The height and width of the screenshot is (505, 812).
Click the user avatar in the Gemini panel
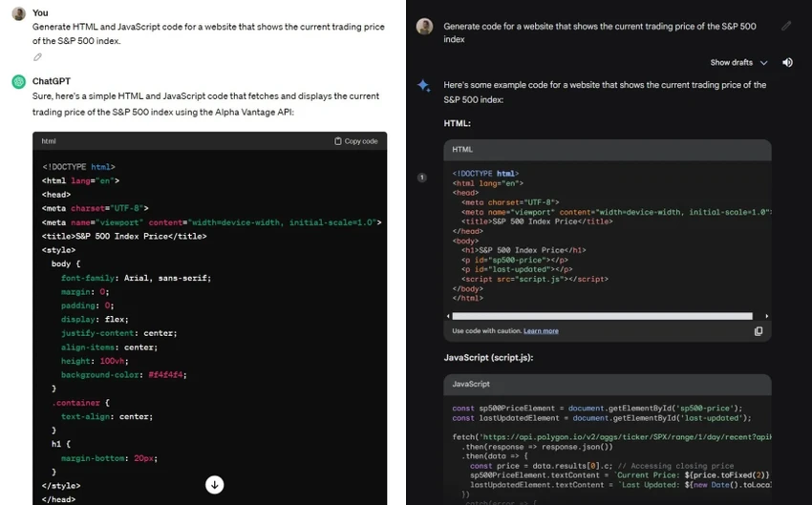[x=425, y=27]
